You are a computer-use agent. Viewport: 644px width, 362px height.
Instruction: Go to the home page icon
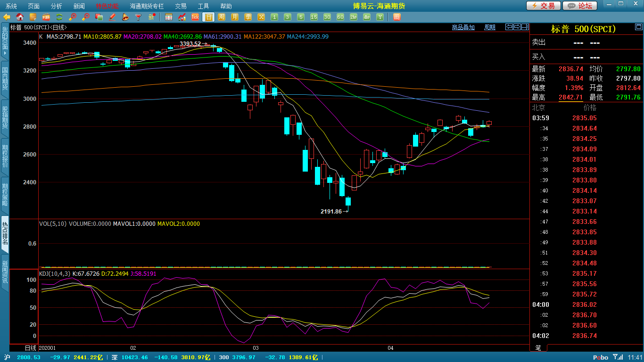20,17
